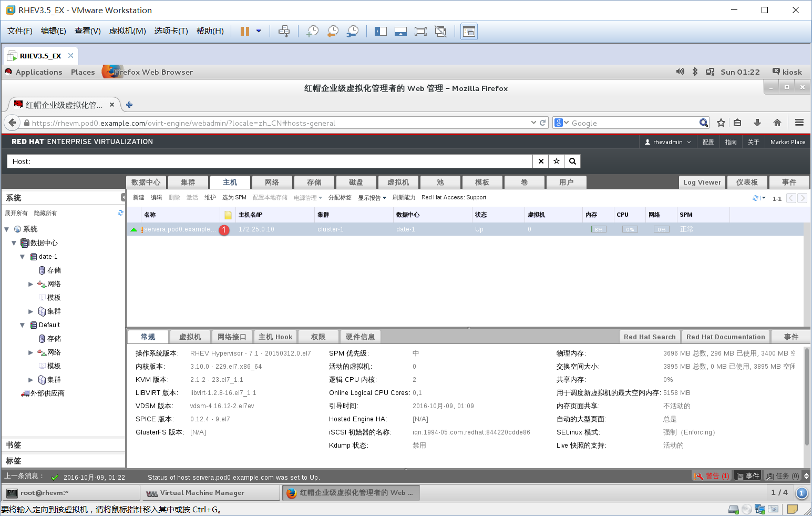The height and width of the screenshot is (516, 812).
Task: Click the Firefox URL address bar
Action: coord(279,123)
